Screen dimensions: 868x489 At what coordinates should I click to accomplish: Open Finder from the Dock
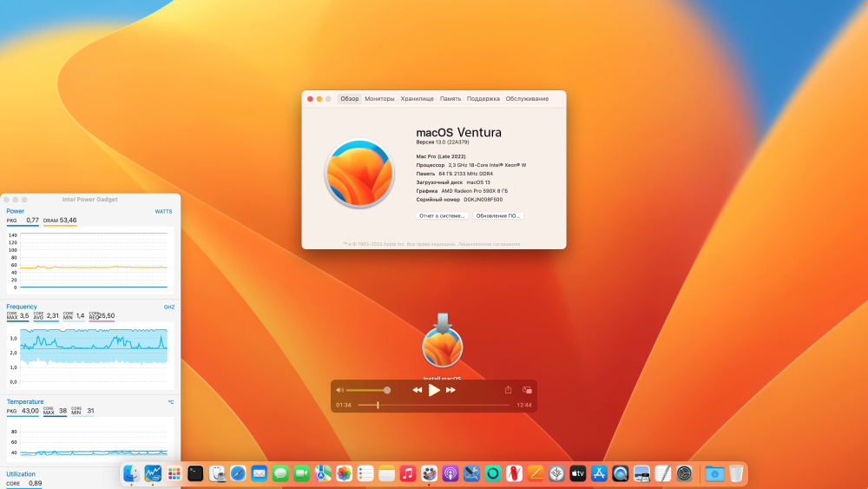(131, 473)
